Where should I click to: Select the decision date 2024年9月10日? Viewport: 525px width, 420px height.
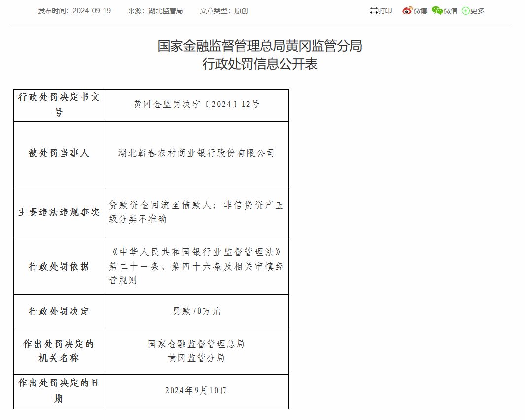click(x=196, y=391)
